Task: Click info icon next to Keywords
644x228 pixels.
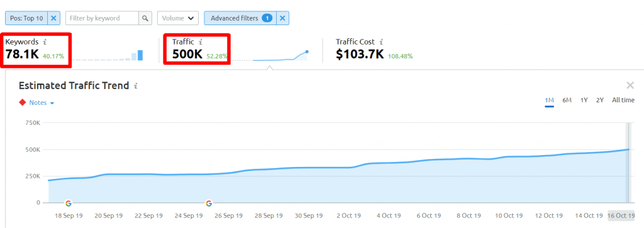Action: coord(45,42)
